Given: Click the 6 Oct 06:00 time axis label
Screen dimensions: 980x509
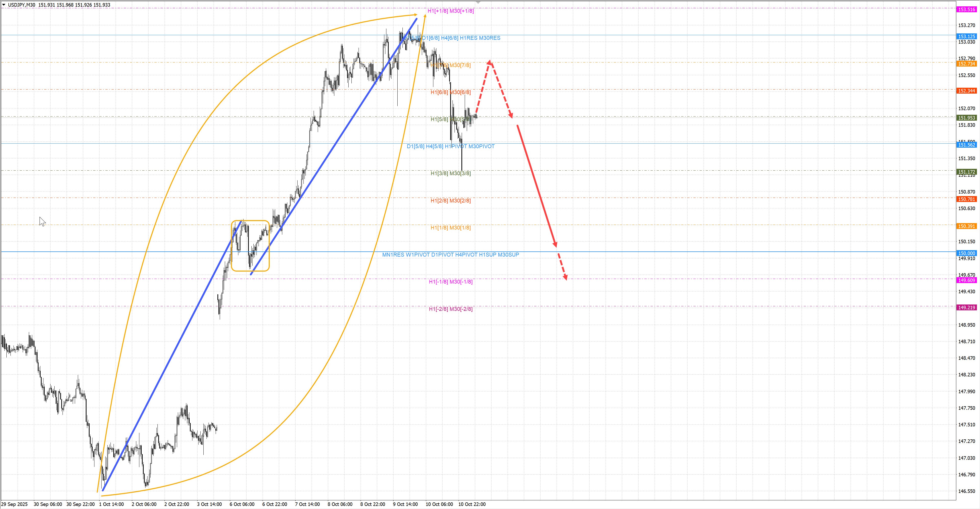Looking at the screenshot, I should click(x=242, y=504).
